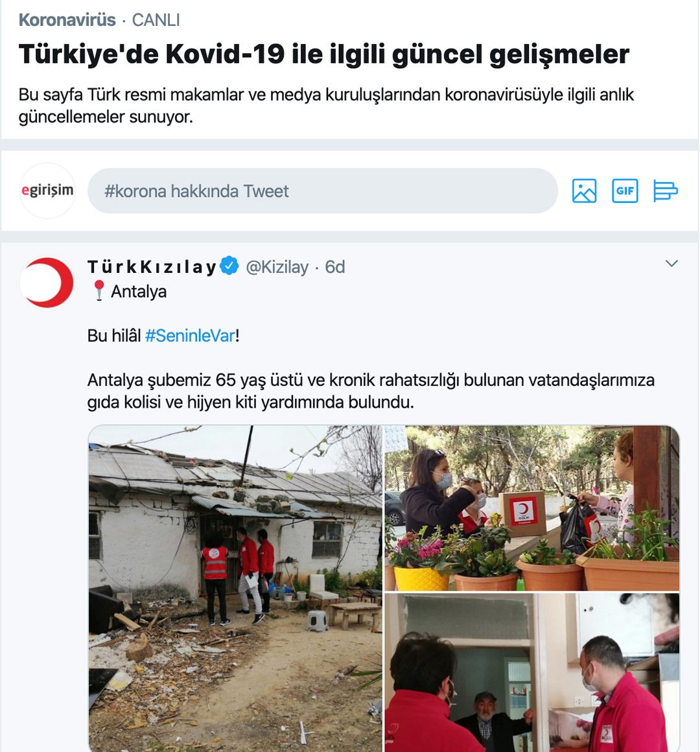
Task: Click the egirişim profile avatar
Action: [47, 191]
